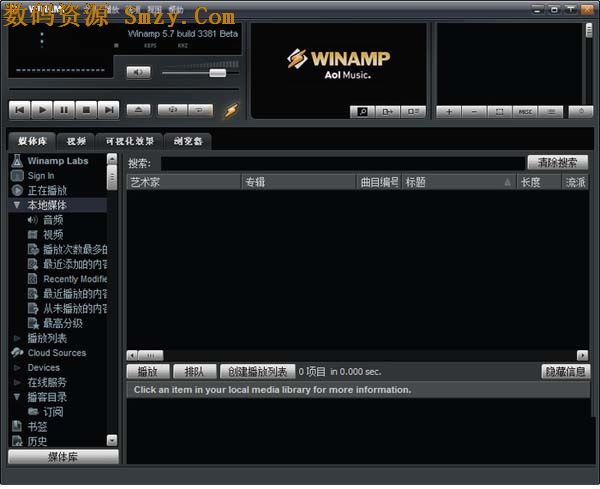
Task: Open the 浏览器 tab
Action: point(188,141)
